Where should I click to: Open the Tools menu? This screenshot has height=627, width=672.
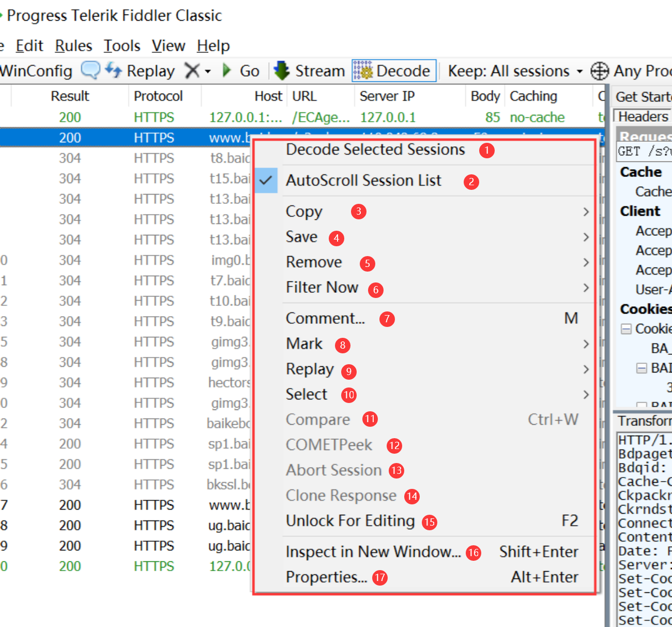point(122,46)
